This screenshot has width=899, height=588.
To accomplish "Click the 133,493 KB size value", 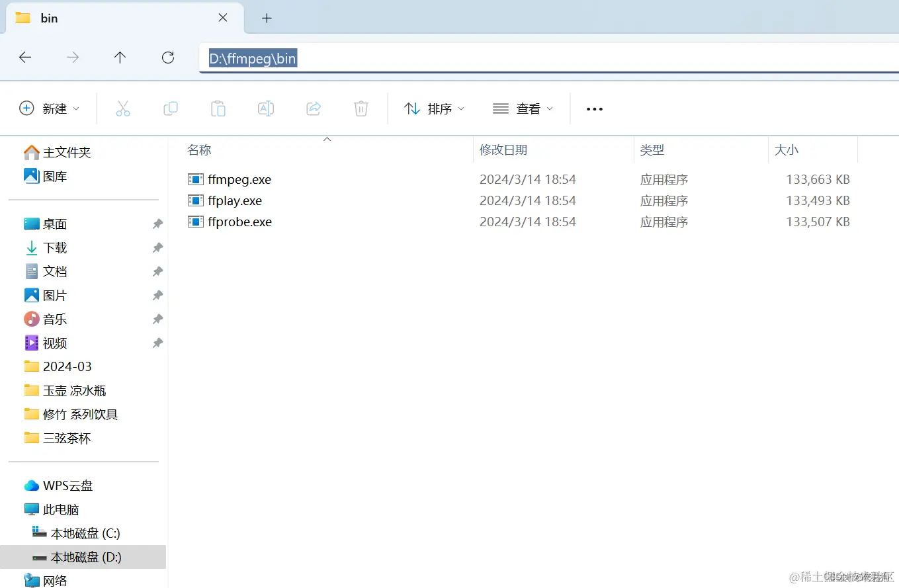I will [x=818, y=200].
